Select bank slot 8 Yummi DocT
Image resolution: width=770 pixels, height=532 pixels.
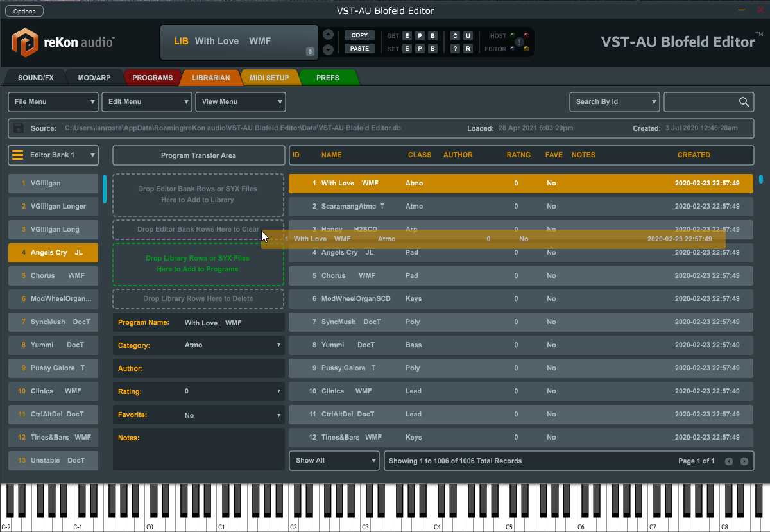53,345
